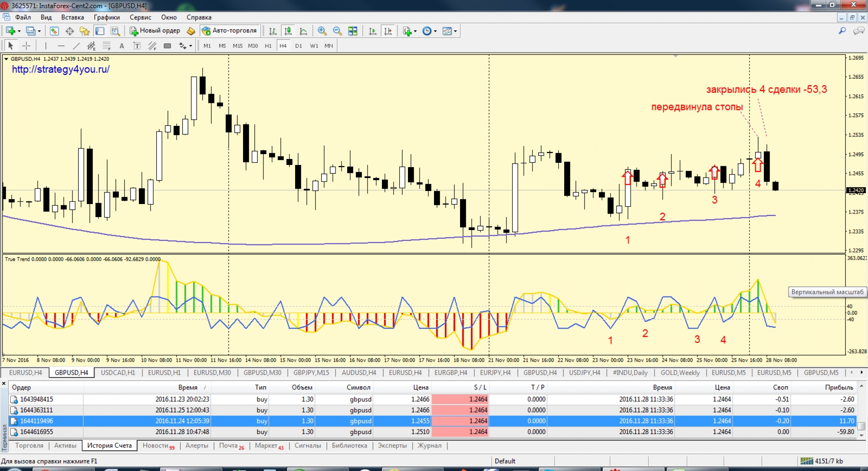Toggle candlestick chart mode
This screenshot has height=471, width=868.
pyautogui.click(x=288, y=31)
